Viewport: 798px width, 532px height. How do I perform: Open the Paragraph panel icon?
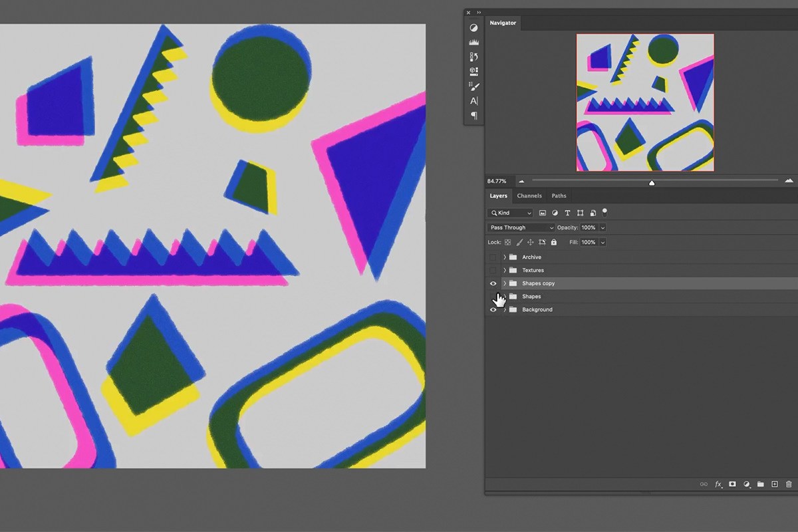pos(473,116)
